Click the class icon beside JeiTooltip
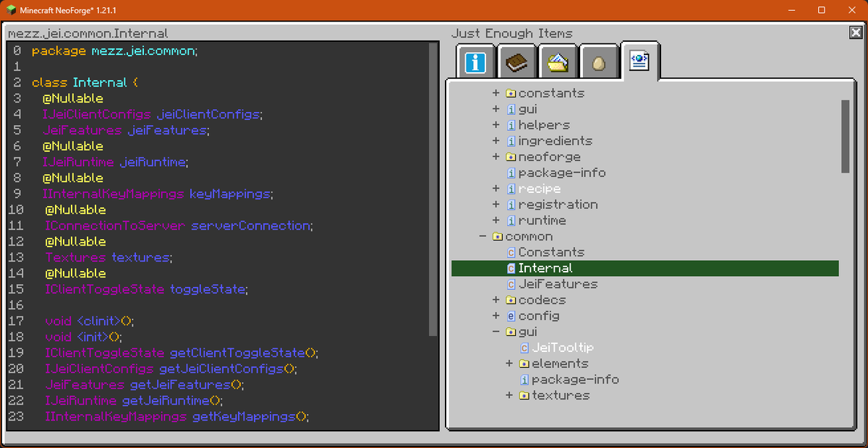This screenshot has height=448, width=868. click(x=524, y=348)
